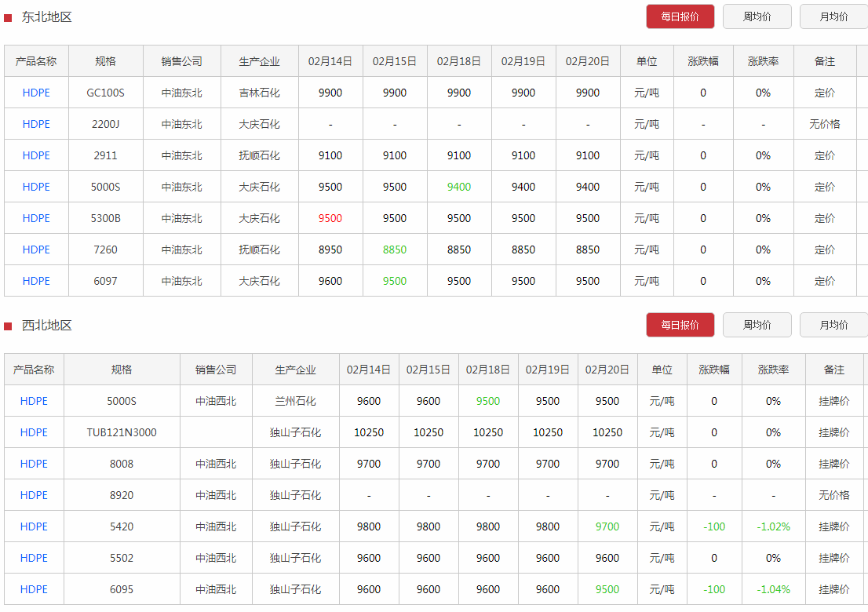The height and width of the screenshot is (612, 868).
Task: Click the 9600 price in 6097 row
Action: point(330,281)
